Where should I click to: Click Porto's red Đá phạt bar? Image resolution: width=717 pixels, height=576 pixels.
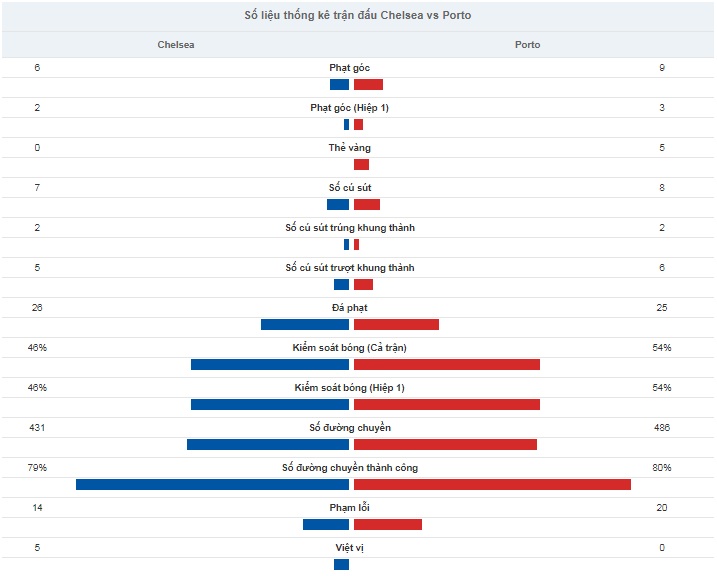click(396, 325)
